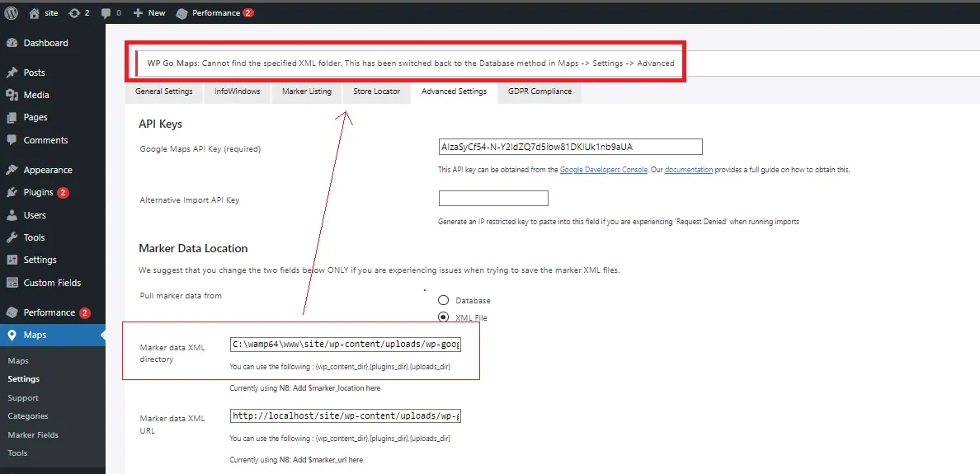Screen dimensions: 980x474
Task: Open the Tools submenu under Maps
Action: click(x=17, y=453)
